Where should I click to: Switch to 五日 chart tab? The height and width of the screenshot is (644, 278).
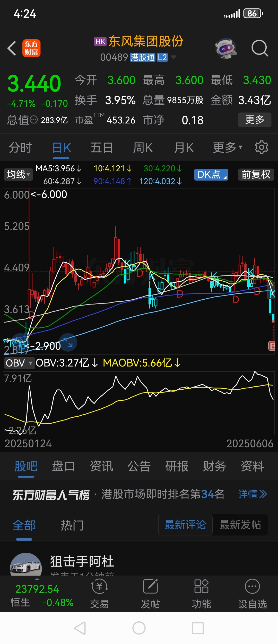point(102,148)
